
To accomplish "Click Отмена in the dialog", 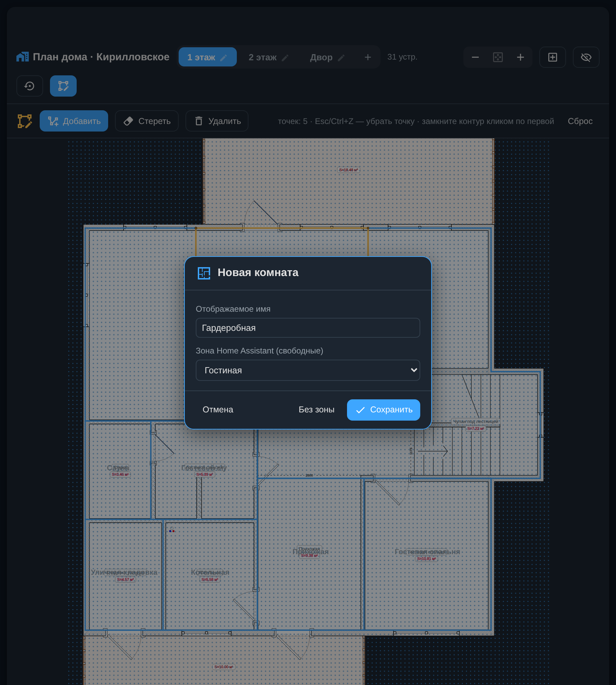I will 218,410.
